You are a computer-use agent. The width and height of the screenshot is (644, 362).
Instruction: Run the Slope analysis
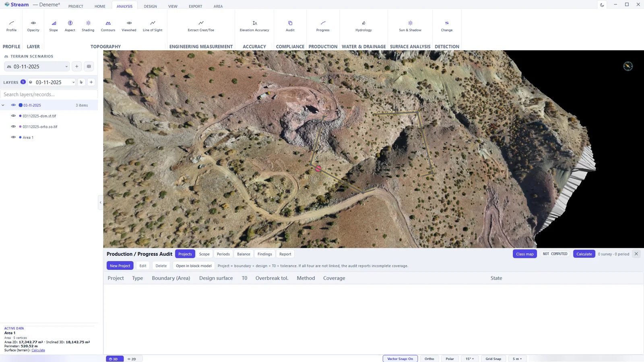click(54, 26)
